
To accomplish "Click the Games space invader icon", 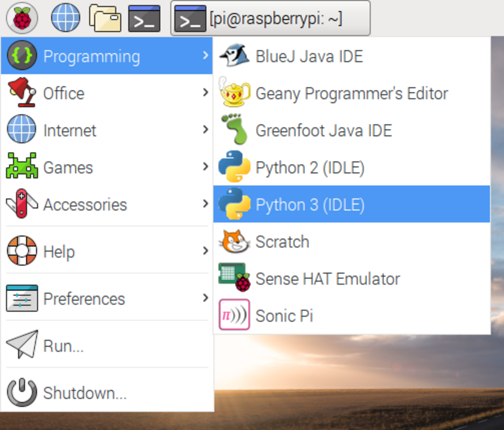I will point(22,166).
